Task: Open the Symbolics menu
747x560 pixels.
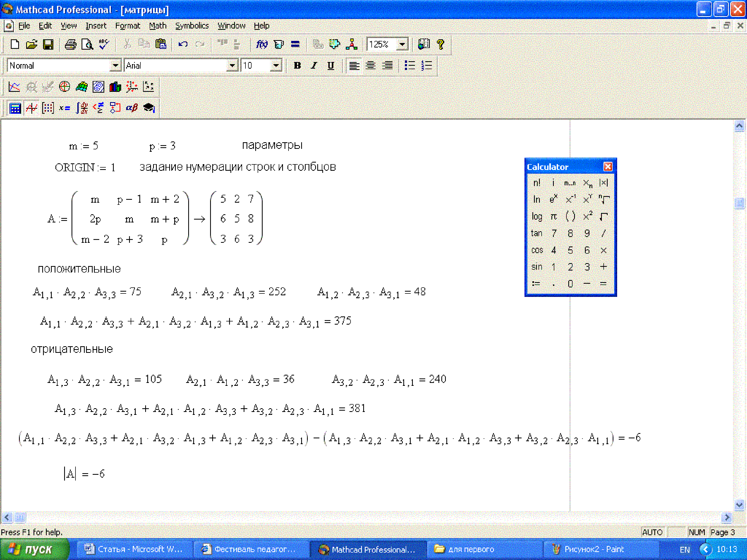Action: pos(191,26)
